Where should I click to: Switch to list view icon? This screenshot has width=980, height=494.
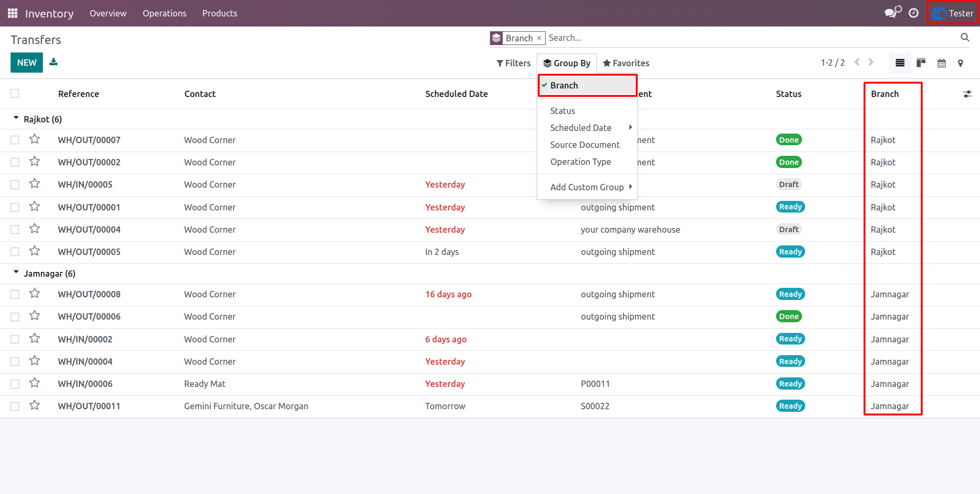[900, 63]
